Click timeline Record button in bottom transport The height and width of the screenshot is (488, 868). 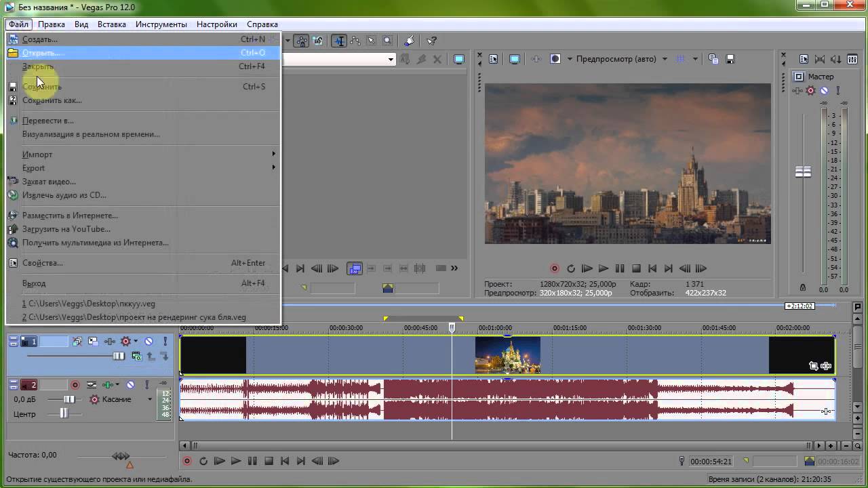tap(187, 461)
